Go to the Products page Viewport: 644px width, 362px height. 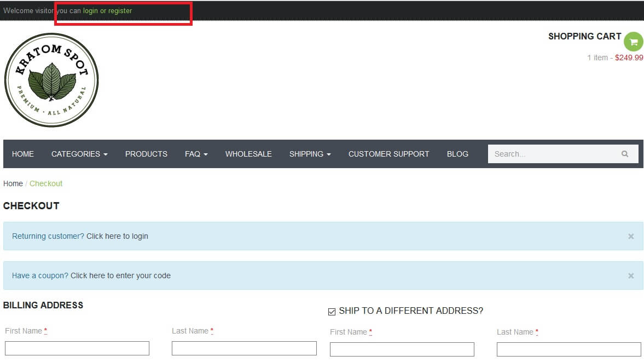click(x=146, y=154)
